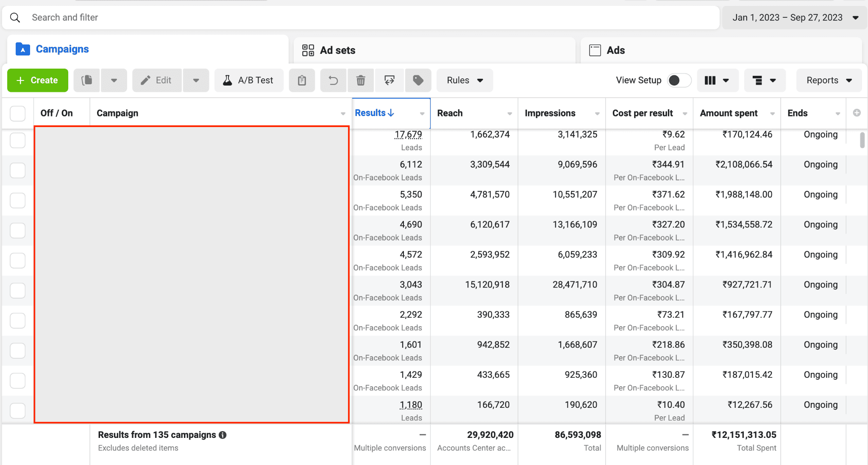Check the row with 1,601 results

tap(17, 351)
